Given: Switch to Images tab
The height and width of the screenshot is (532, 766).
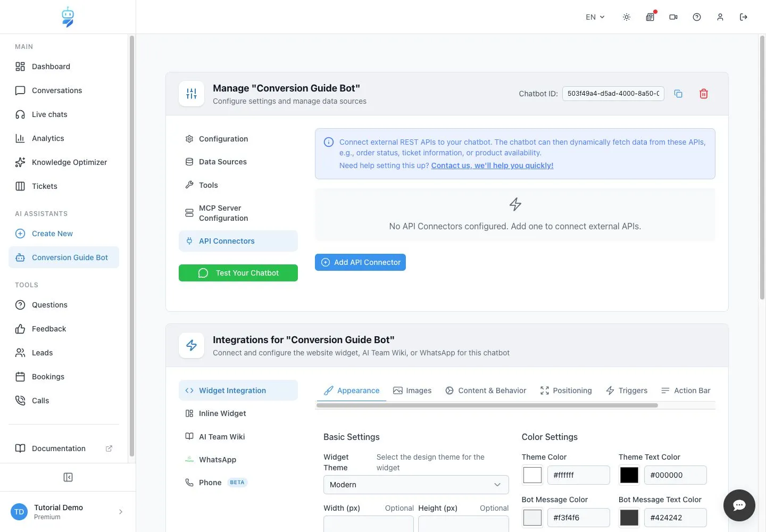Looking at the screenshot, I should (412, 390).
